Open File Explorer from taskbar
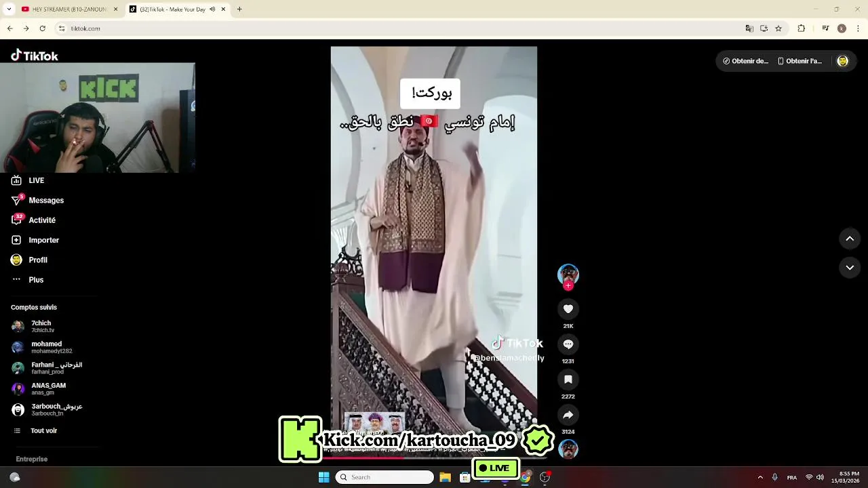Screen dimensions: 868x488 point(445,477)
